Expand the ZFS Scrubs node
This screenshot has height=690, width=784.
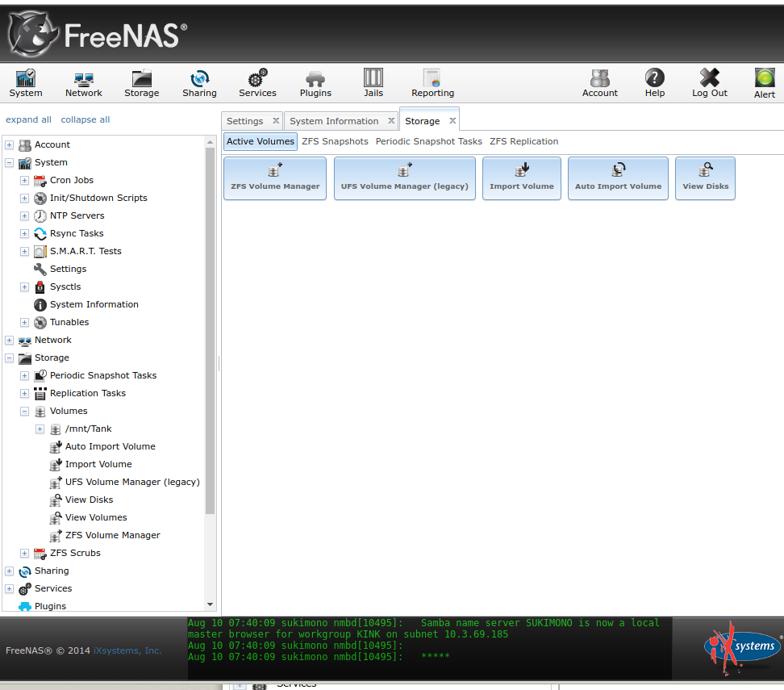tap(24, 553)
